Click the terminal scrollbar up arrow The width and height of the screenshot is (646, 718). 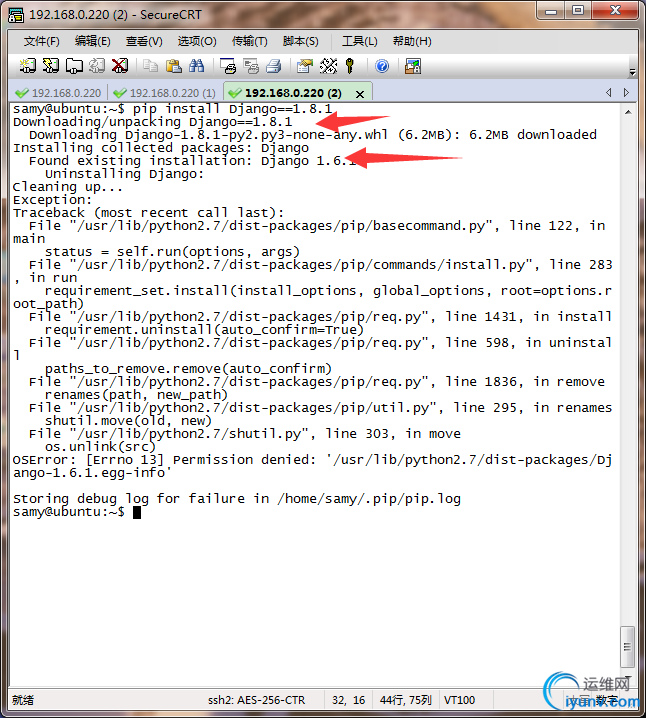tap(628, 112)
